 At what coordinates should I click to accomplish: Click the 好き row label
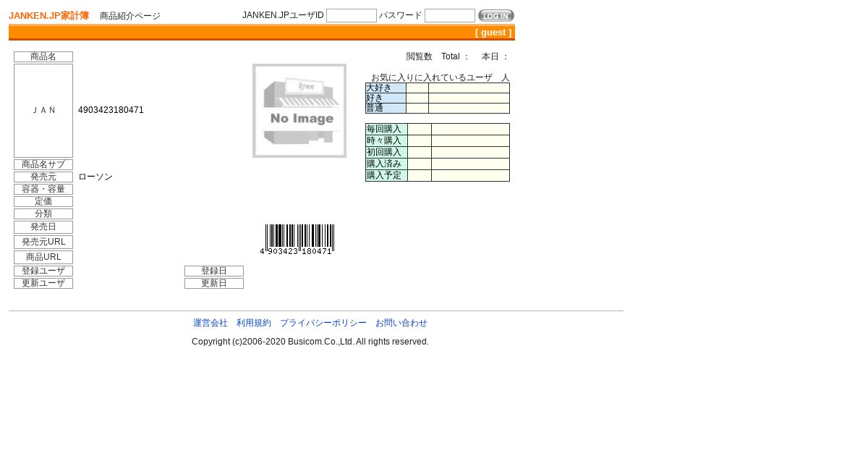pos(386,98)
